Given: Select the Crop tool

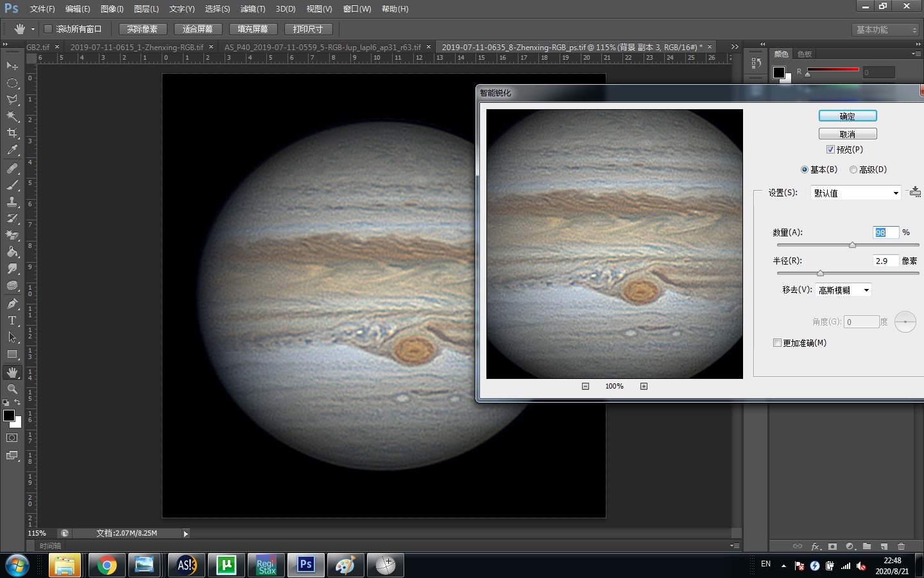Looking at the screenshot, I should click(12, 133).
